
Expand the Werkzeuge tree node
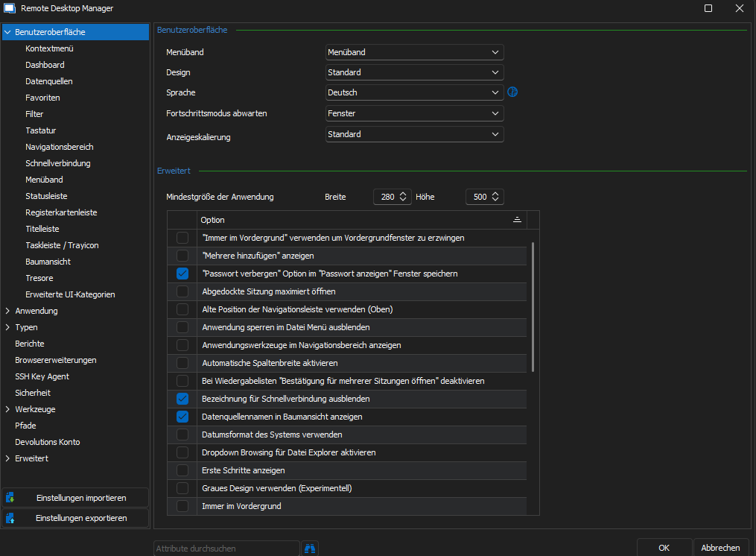coord(7,409)
